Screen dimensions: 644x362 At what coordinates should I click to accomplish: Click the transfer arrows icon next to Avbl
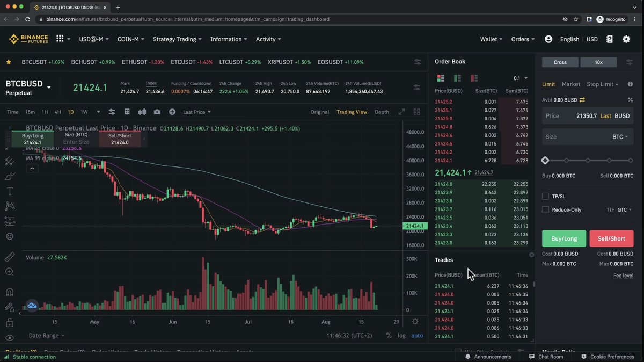click(x=582, y=100)
